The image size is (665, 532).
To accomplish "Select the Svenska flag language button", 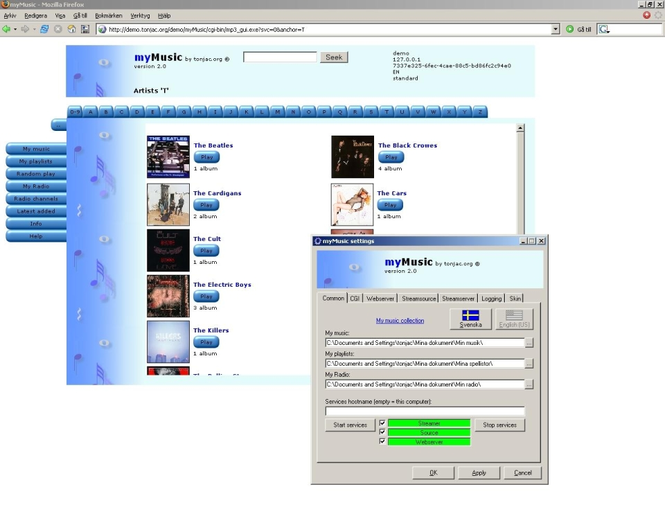I will click(x=470, y=319).
